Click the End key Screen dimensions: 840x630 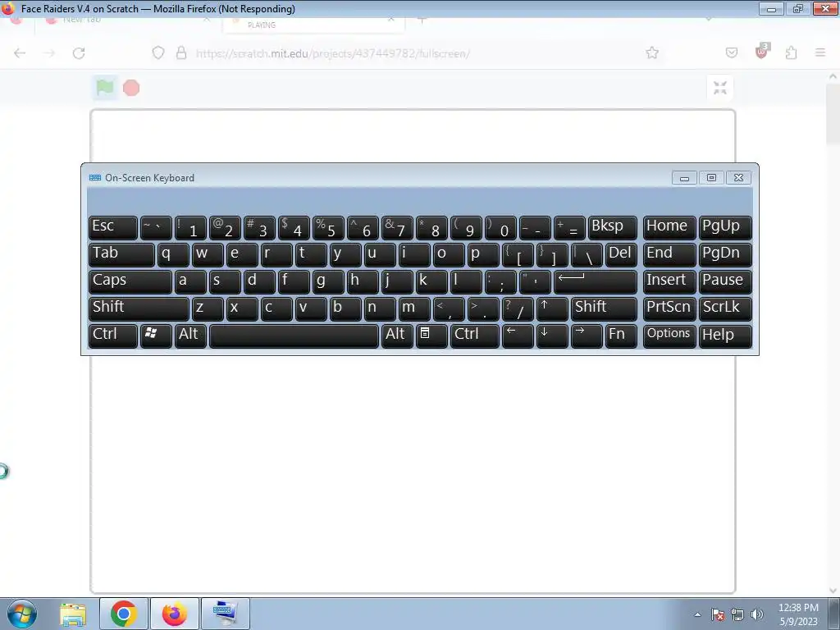pos(669,254)
